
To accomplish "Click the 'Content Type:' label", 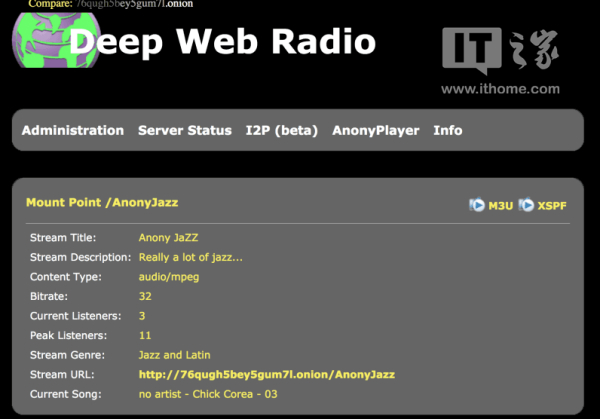I will 66,277.
